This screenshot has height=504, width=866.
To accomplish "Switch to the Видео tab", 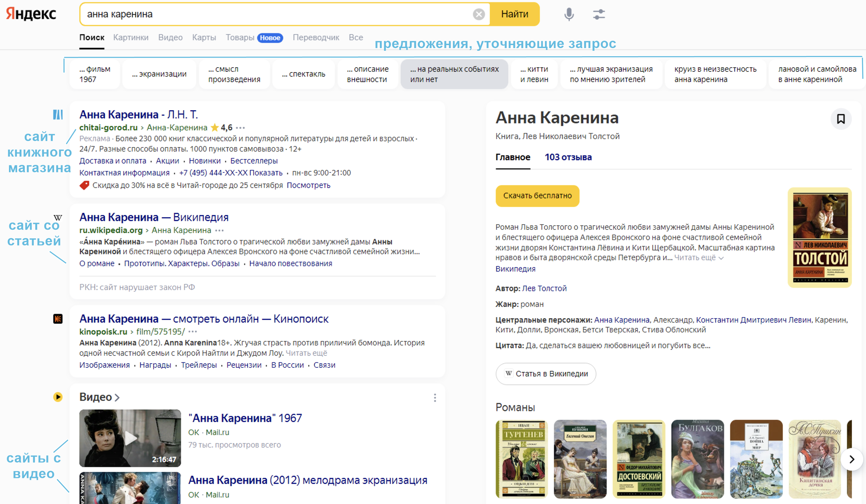I will coord(170,37).
